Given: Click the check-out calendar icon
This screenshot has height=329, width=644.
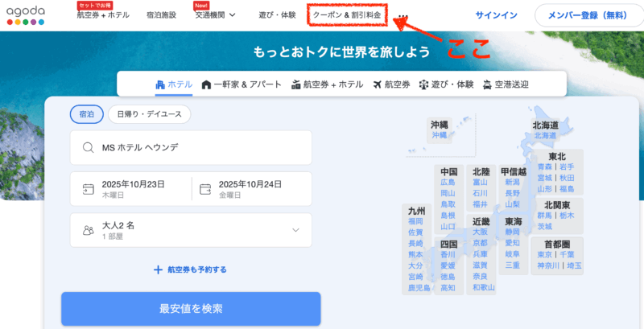Looking at the screenshot, I should click(x=205, y=190).
